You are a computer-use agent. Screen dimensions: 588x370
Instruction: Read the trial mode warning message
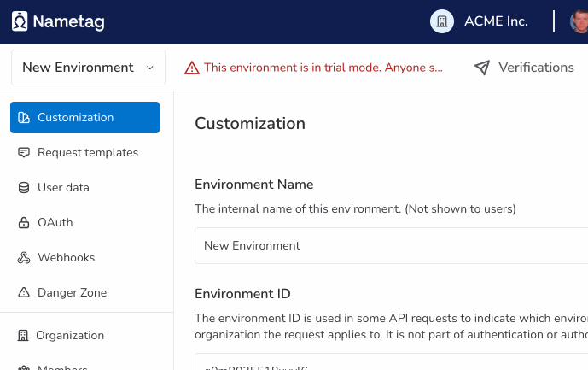pos(323,68)
